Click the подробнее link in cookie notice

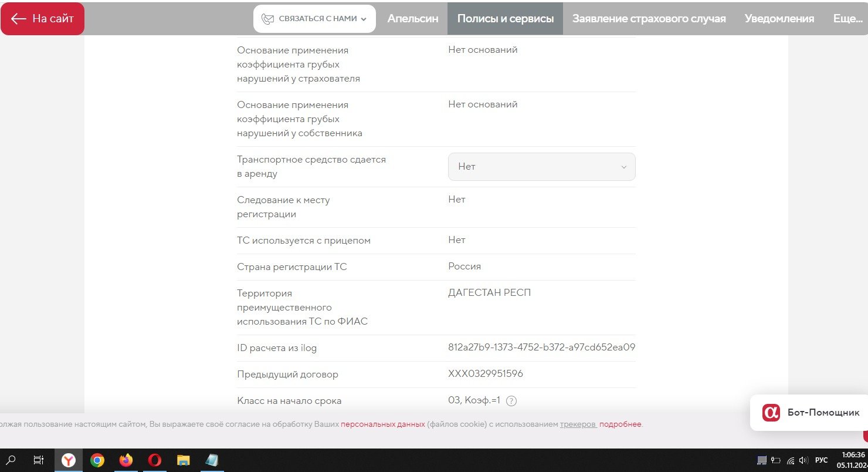pos(620,424)
